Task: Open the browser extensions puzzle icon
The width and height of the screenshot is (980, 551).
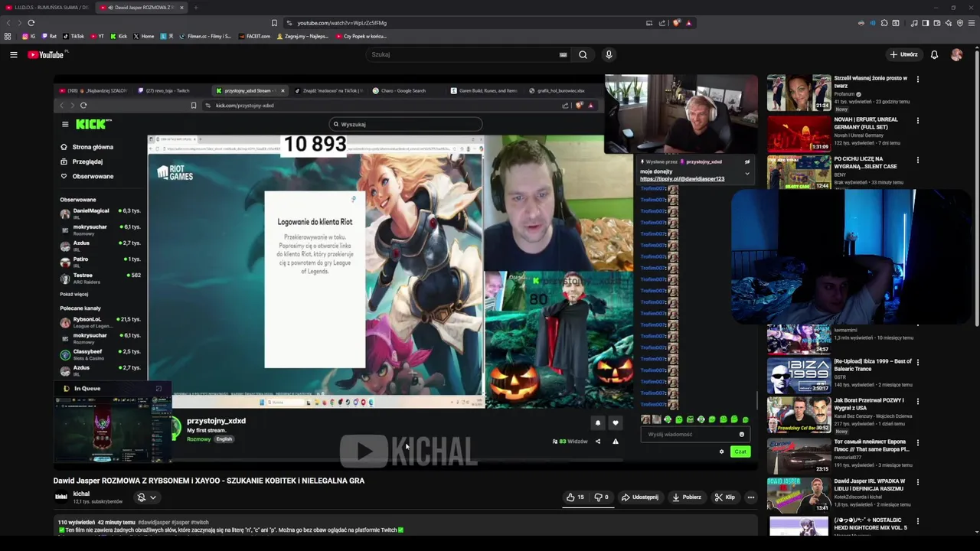Action: [884, 23]
